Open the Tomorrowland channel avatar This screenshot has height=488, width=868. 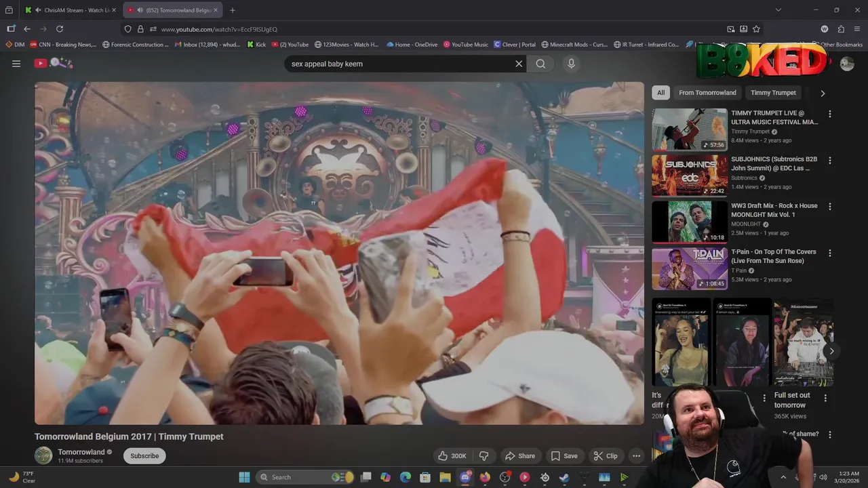[x=43, y=455]
